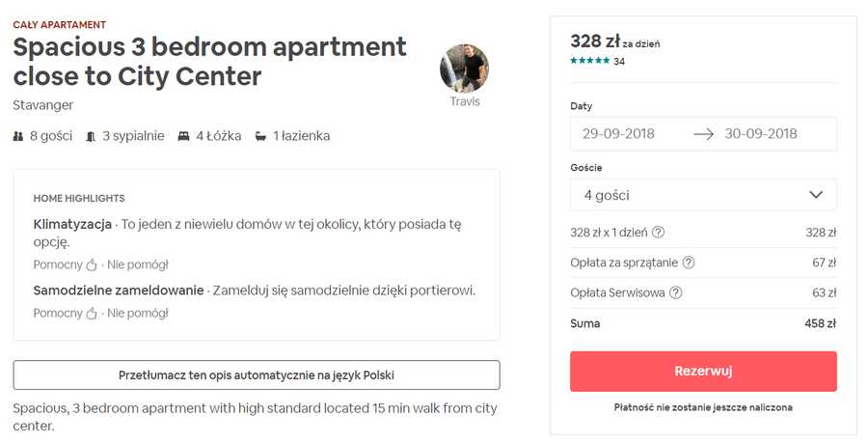
Task: Click thumbs-up icon for Samodzielne zameldowanie highlight
Action: [93, 313]
